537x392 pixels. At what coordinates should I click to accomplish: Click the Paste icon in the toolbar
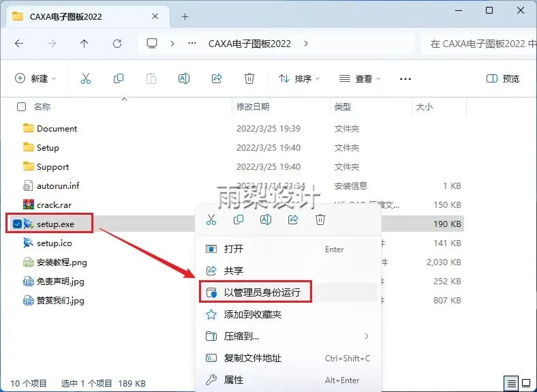pyautogui.click(x=151, y=78)
